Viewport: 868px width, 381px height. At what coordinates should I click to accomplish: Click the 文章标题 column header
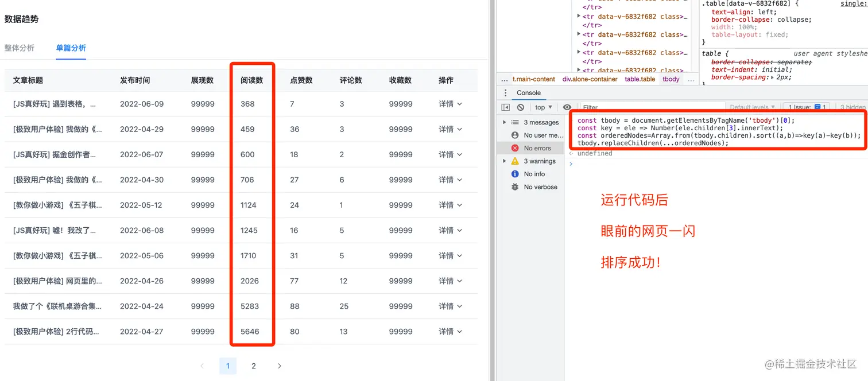coord(28,80)
